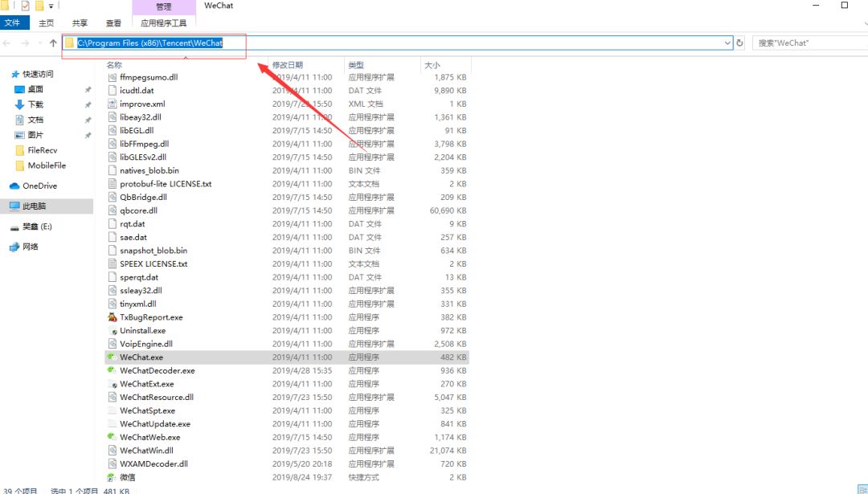Viewport: 868px width, 494px height.
Task: Click the WeChat.exe application icon
Action: click(x=113, y=357)
